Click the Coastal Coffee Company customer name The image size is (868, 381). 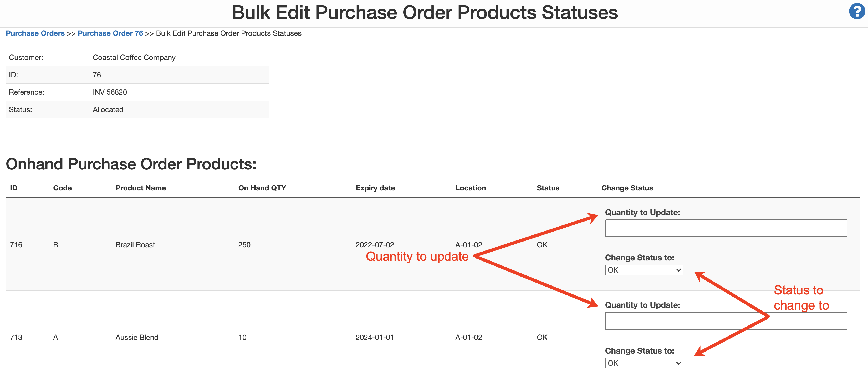click(134, 58)
